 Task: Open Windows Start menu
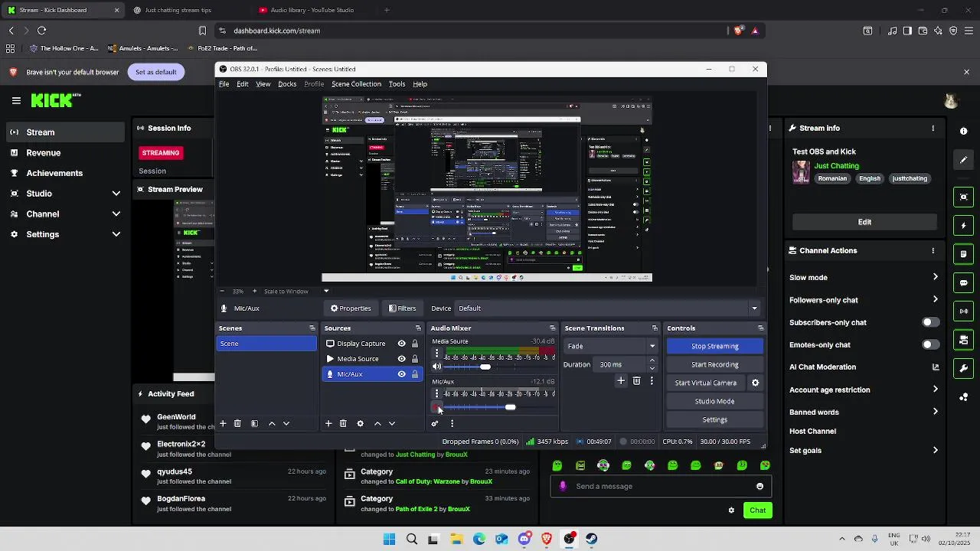pos(389,539)
